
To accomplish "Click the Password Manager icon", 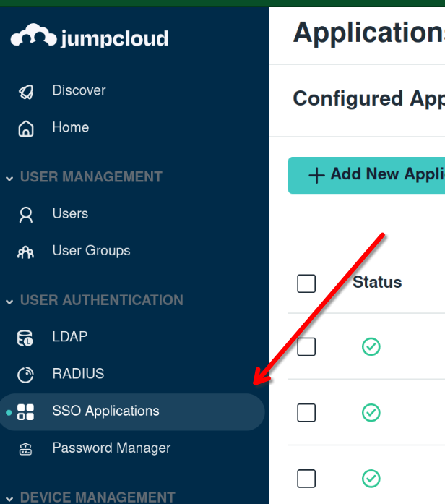I will pyautogui.click(x=26, y=449).
